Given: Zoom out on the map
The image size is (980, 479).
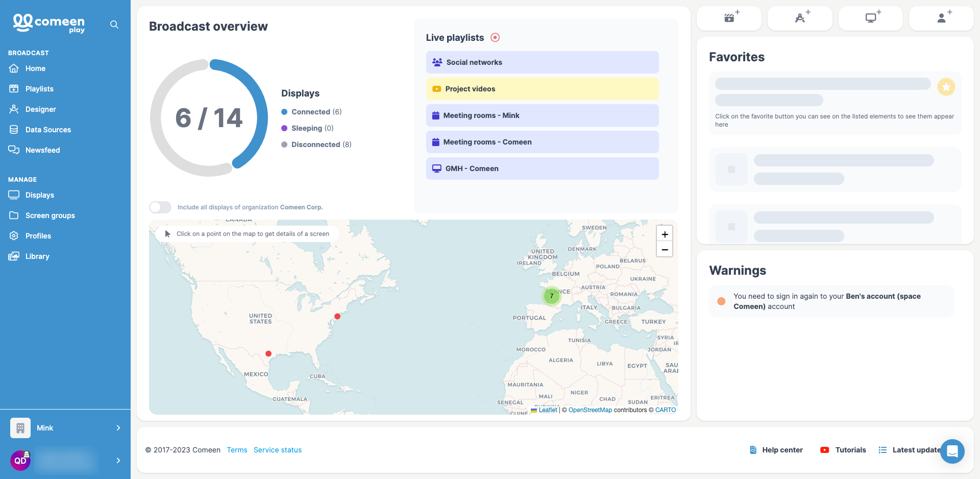Looking at the screenshot, I should [x=665, y=249].
